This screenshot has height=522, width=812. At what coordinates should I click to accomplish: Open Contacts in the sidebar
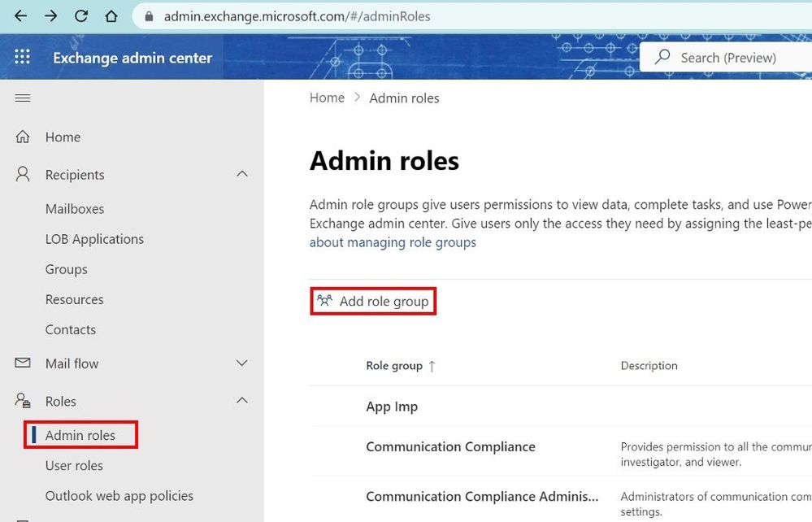coord(71,330)
